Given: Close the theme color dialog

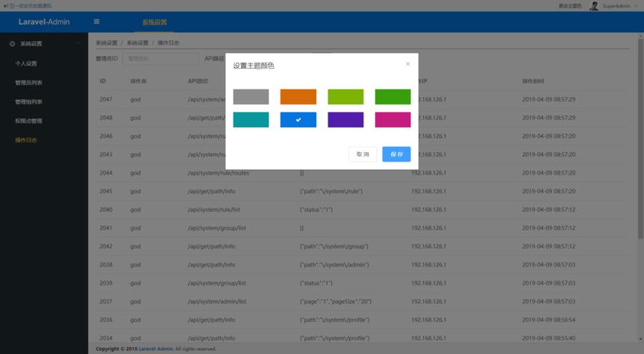Looking at the screenshot, I should click(407, 64).
